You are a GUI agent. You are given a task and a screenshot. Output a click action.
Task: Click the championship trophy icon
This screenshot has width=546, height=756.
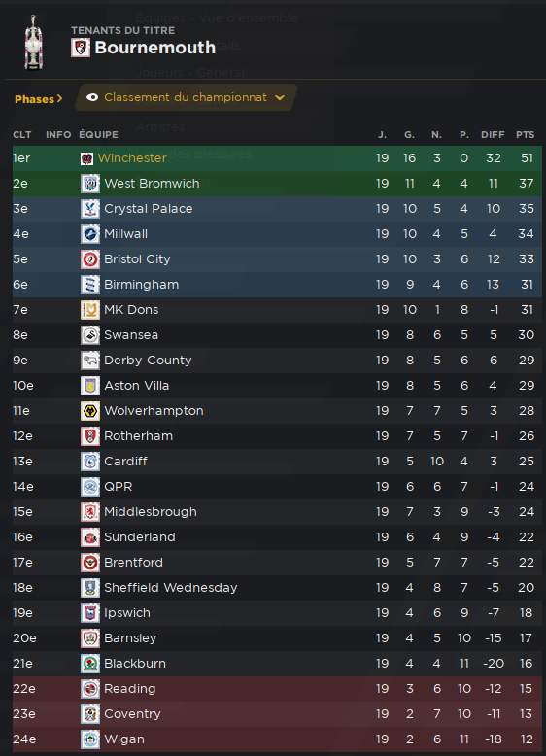34,42
